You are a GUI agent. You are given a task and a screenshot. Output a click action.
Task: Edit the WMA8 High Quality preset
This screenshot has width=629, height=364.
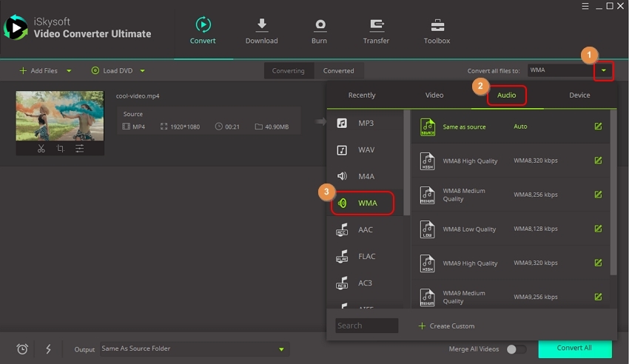point(598,161)
